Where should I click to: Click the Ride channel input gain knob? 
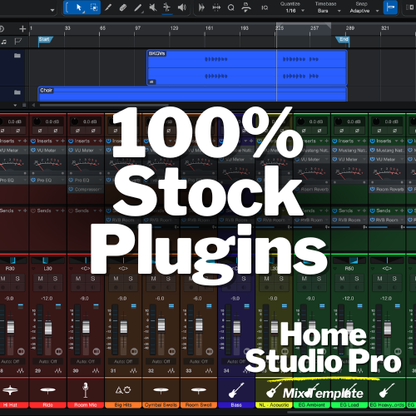coord(37,121)
